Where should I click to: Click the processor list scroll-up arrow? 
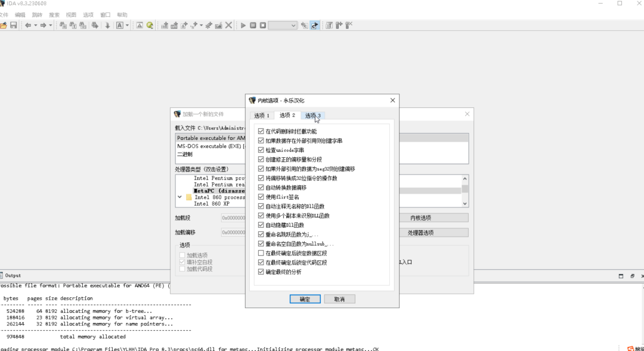(x=465, y=179)
